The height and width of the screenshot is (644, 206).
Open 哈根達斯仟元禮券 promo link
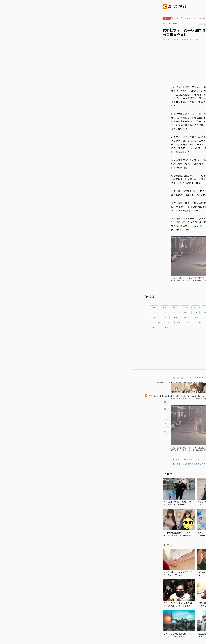point(189,464)
